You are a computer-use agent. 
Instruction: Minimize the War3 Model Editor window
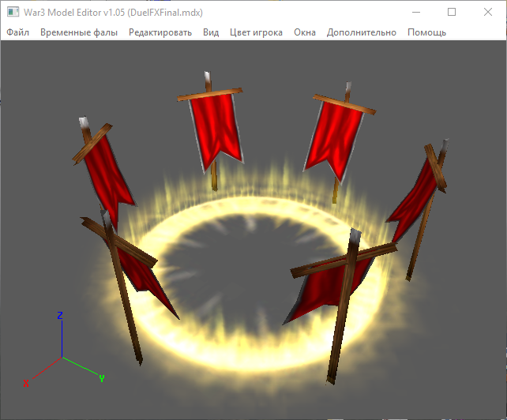(416, 13)
